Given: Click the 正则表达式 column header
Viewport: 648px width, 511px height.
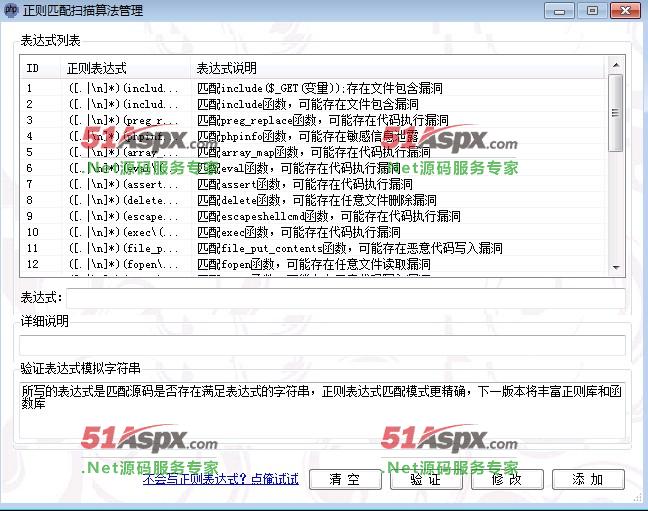Looking at the screenshot, I should tap(126, 68).
